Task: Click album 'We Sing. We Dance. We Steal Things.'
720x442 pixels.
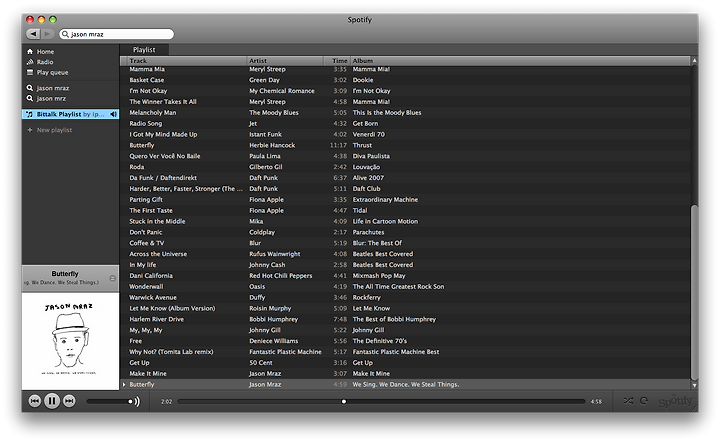Action: pyautogui.click(x=406, y=385)
